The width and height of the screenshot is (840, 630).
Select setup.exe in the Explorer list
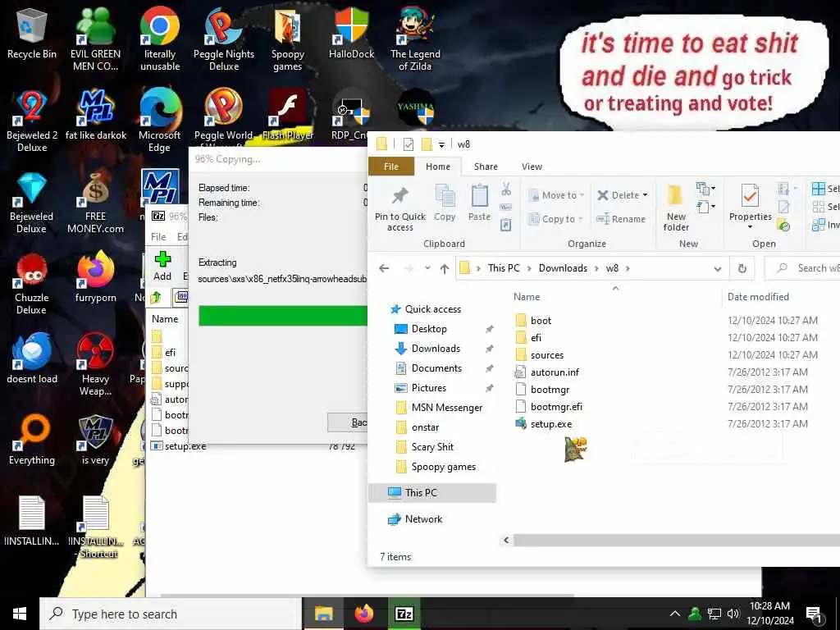[x=551, y=424]
